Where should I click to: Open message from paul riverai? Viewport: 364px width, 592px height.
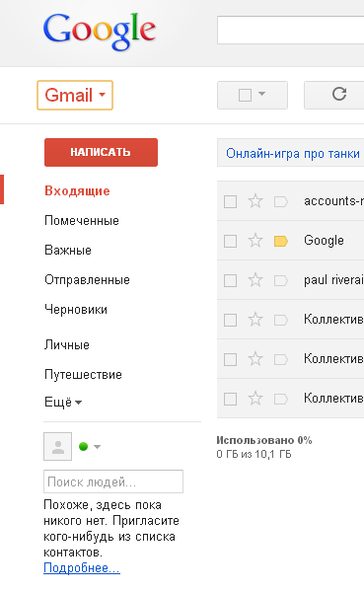(x=333, y=280)
